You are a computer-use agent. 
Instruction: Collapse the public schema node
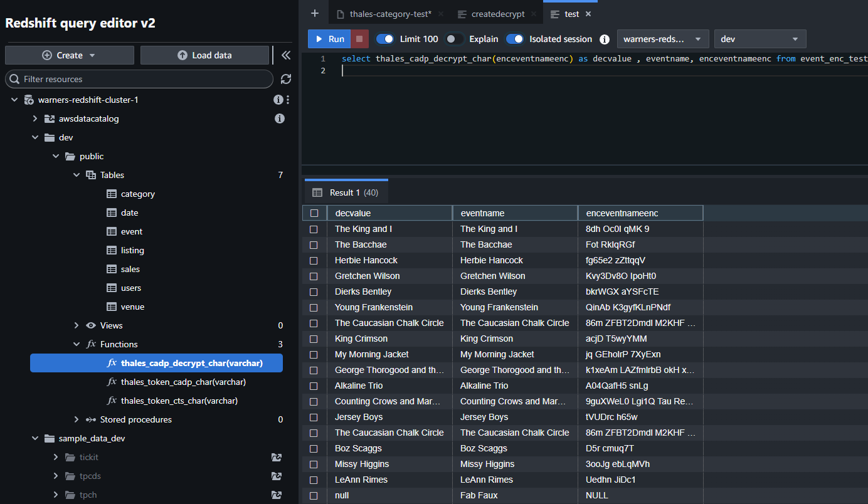click(56, 156)
